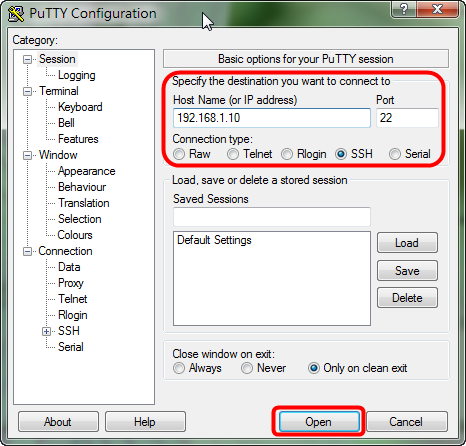
Task: Expand the SSH tree node
Action: point(46,331)
